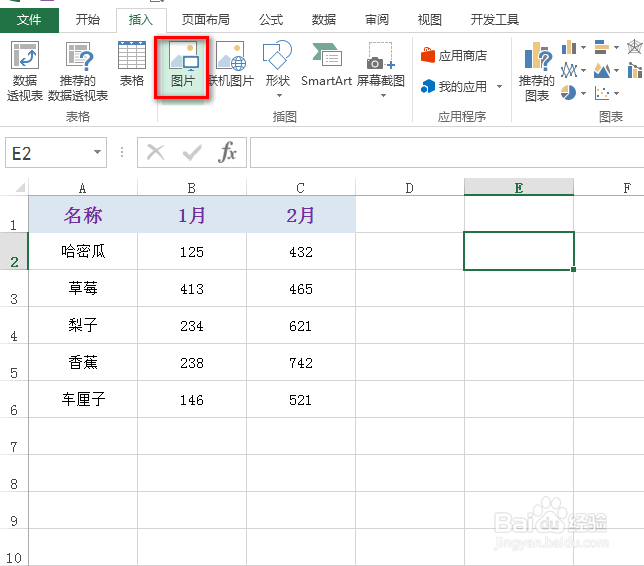
Task: Expand the Screenshot dropdown arrow
Action: 384,96
